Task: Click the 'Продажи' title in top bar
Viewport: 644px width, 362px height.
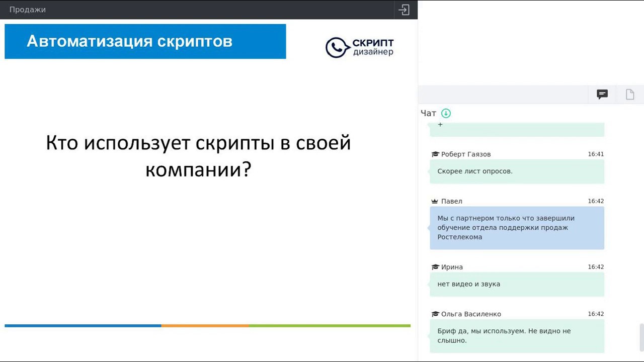Action: pyautogui.click(x=28, y=10)
